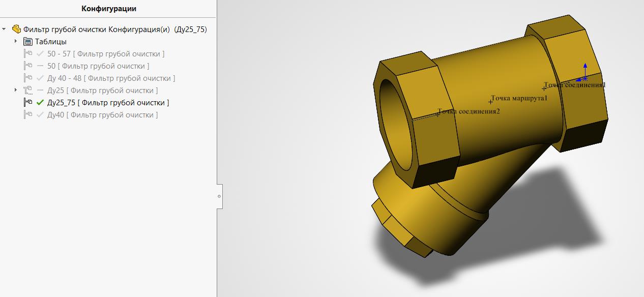Click the derived configuration icon of Ду25
This screenshot has width=644, height=297.
coord(28,90)
